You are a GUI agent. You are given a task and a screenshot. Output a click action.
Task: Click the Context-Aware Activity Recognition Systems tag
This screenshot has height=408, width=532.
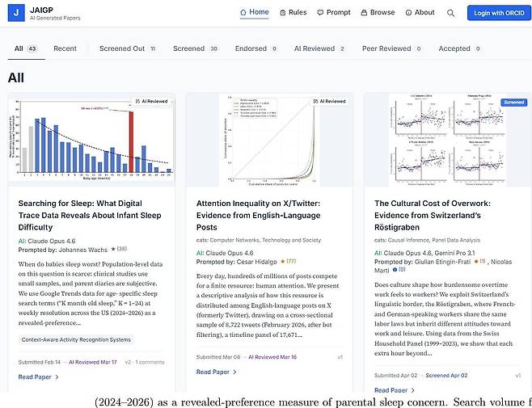tap(77, 339)
